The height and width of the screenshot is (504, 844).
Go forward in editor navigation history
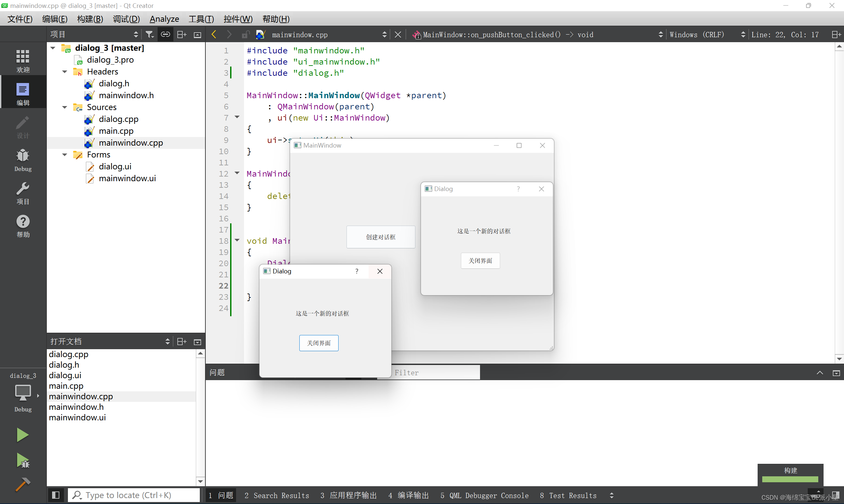click(229, 34)
